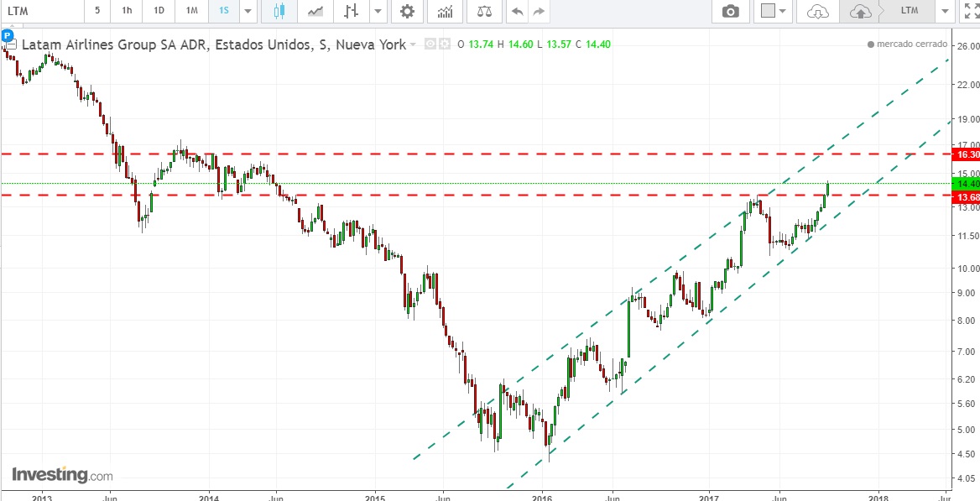This screenshot has width=980, height=501.
Task: Click the blue P badge
Action: (x=8, y=35)
